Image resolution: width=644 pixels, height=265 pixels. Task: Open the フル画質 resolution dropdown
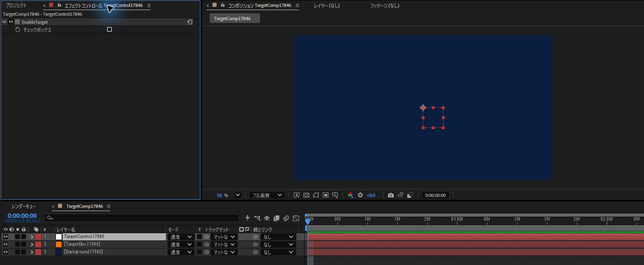coord(267,195)
